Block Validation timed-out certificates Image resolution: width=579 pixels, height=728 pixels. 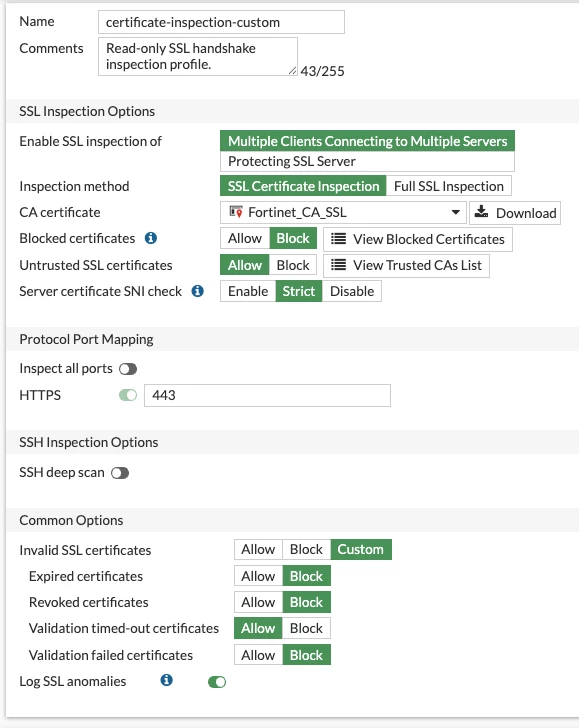[306, 628]
